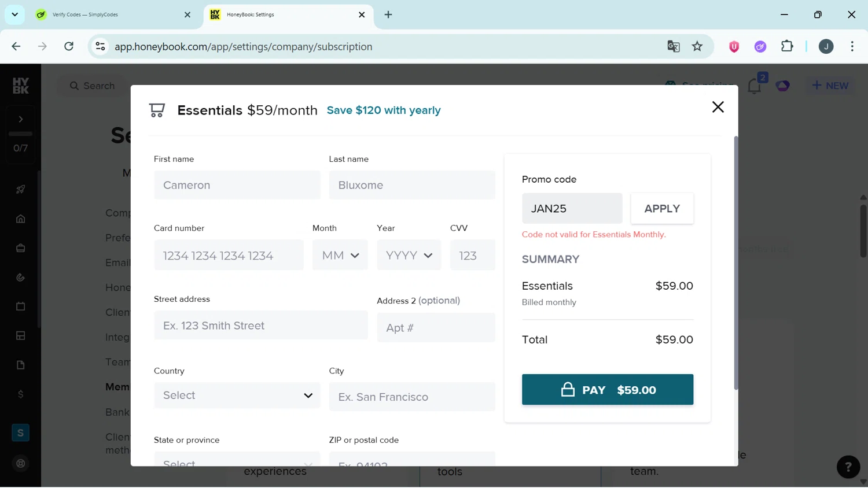Viewport: 868px width, 488px height.
Task: Click the Address 2 Apt # field
Action: (436, 328)
